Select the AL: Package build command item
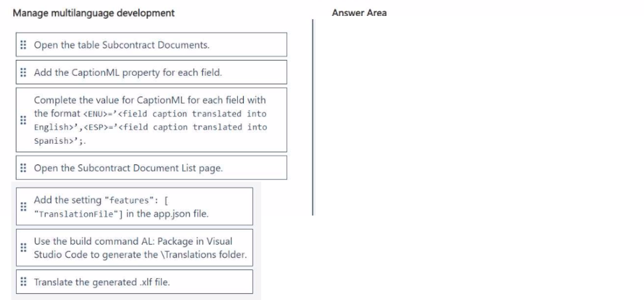644x300 pixels. coord(134,247)
